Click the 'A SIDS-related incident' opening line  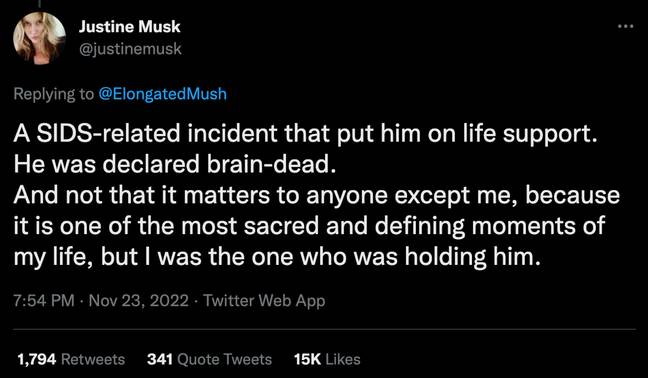pos(305,133)
